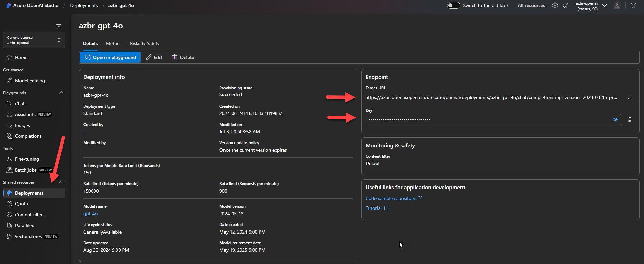Copy the Target URI with its copy icon

pos(630,97)
